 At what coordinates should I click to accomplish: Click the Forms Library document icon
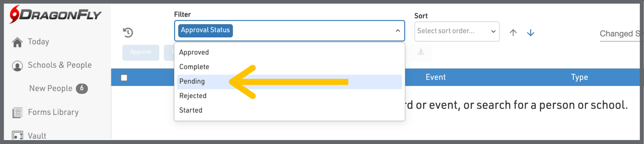point(17,112)
